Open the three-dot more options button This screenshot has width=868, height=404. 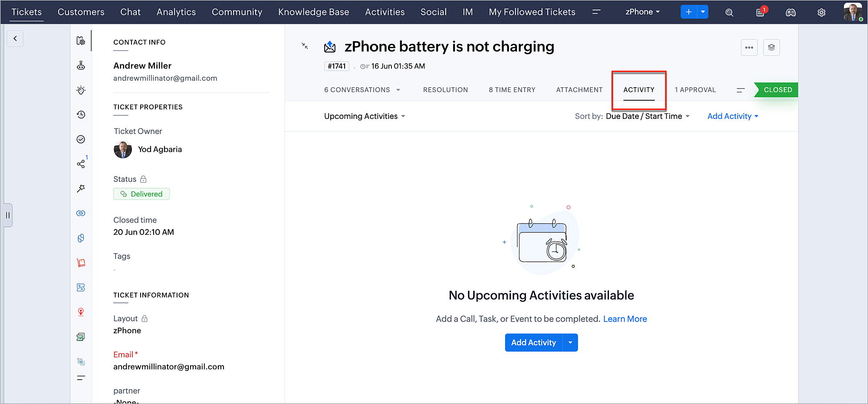tap(749, 47)
